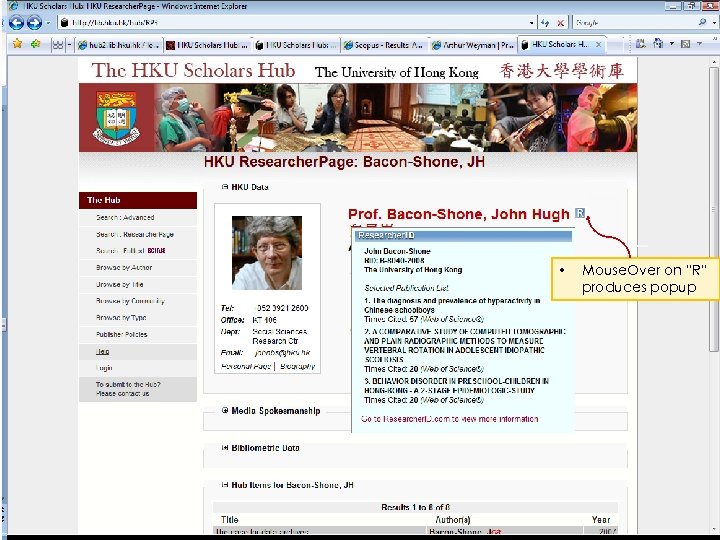Image resolution: width=720 pixels, height=540 pixels.
Task: Click the researcher portrait photo
Action: 267,253
